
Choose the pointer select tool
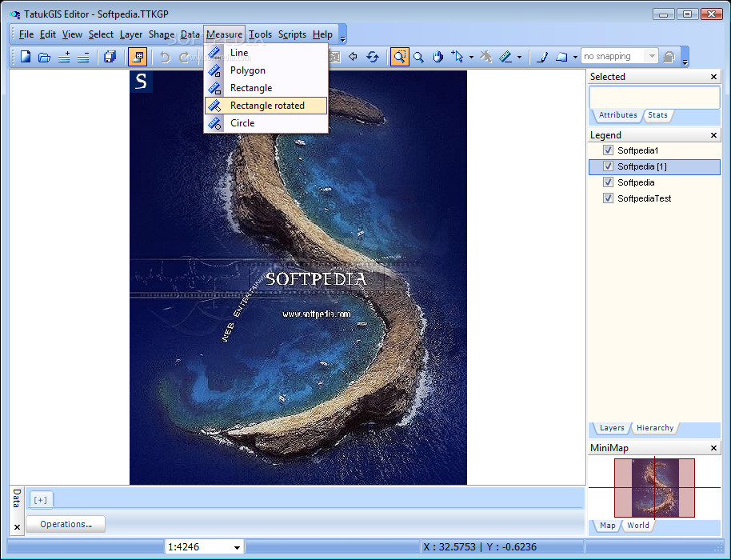(457, 57)
